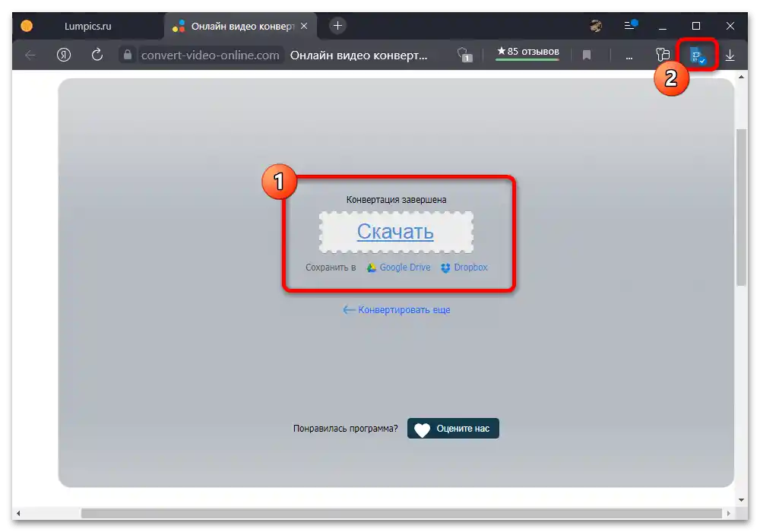Reload the current page
Image resolution: width=760 pixels, height=532 pixels.
coord(97,55)
